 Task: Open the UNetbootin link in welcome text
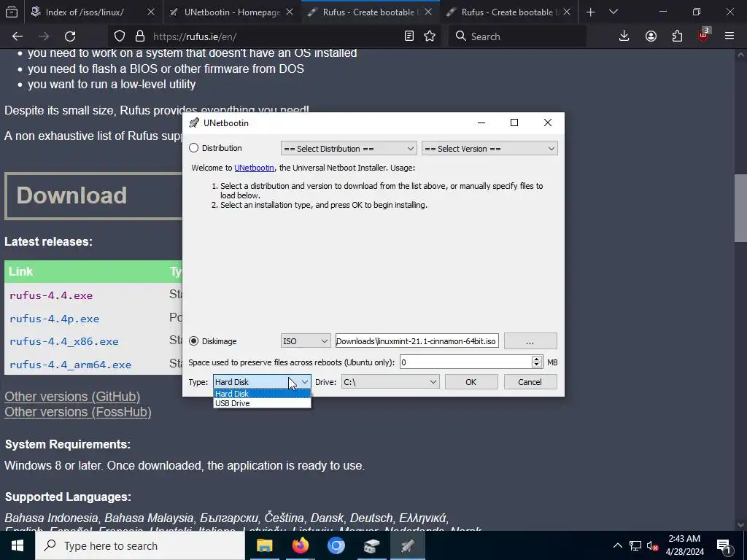254,168
